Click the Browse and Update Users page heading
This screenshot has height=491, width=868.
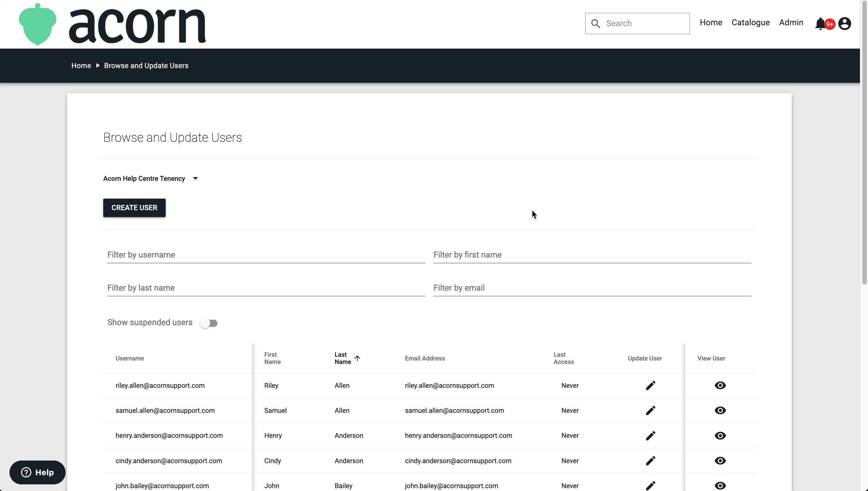172,138
